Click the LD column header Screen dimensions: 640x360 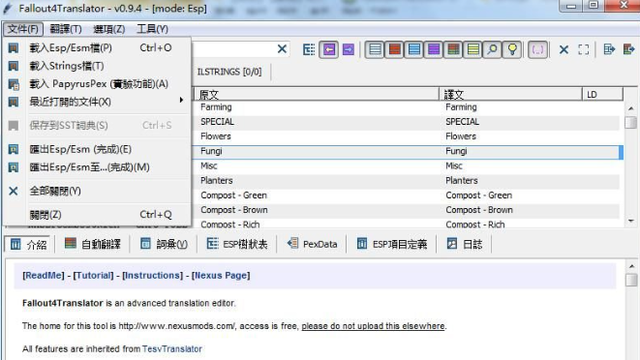[602, 95]
